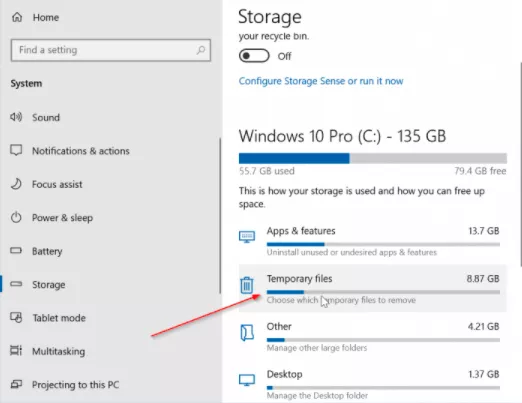522x403 pixels.
Task: Click the Focus assist moon icon
Action: point(16,184)
